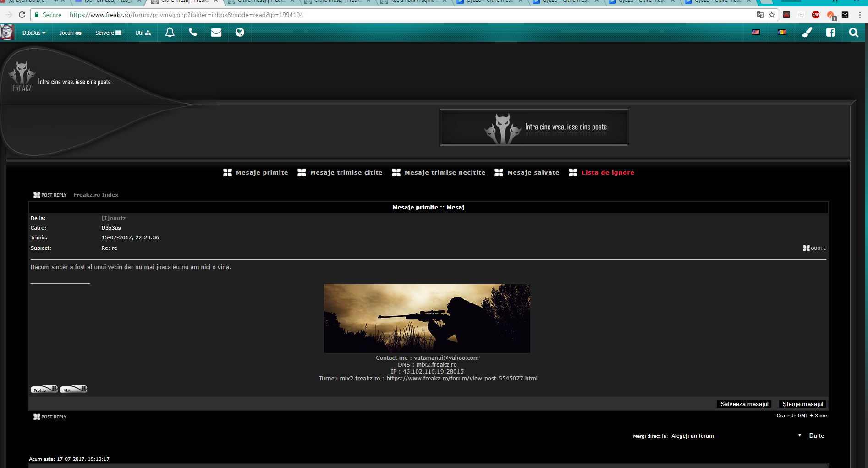This screenshot has width=868, height=468.
Task: Open the tournament view-post link in signature
Action: (462, 379)
